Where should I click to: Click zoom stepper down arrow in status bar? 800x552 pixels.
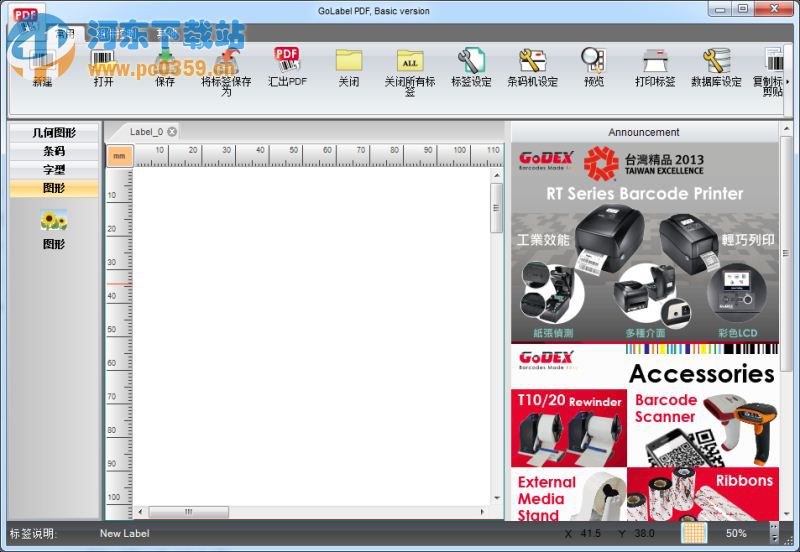[774, 538]
